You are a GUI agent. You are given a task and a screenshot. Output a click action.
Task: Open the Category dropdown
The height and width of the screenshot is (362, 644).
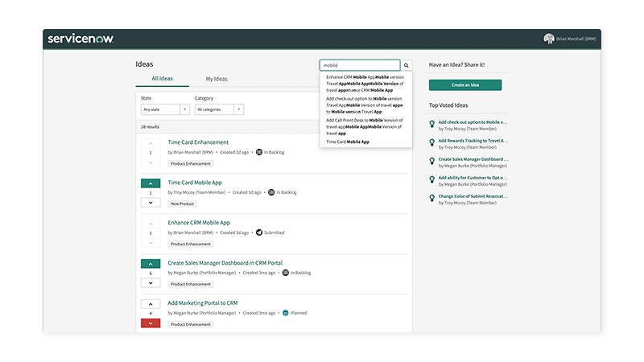(x=219, y=109)
